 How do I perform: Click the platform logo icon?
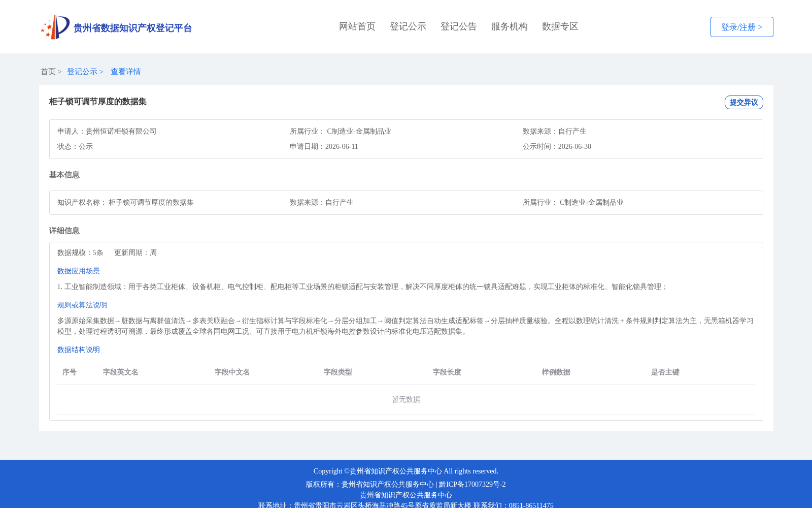55,27
